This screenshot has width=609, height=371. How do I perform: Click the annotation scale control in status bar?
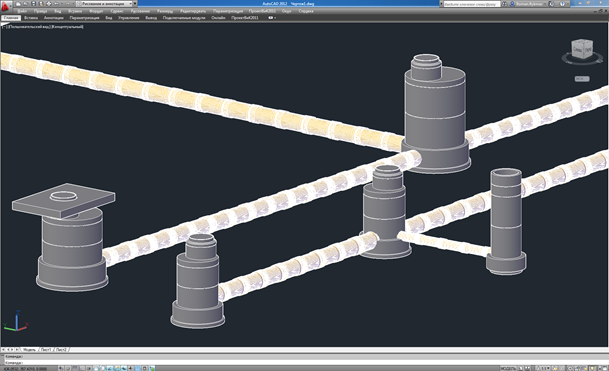point(542,369)
